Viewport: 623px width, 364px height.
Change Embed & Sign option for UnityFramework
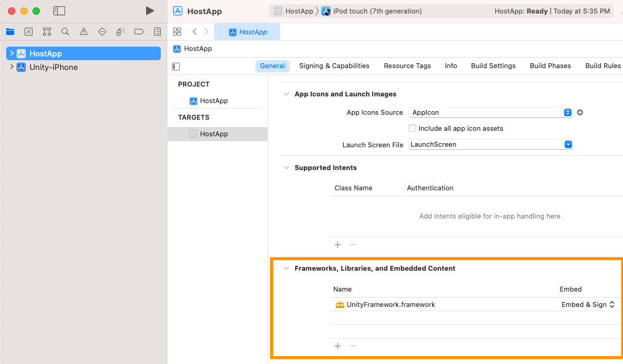pos(588,304)
